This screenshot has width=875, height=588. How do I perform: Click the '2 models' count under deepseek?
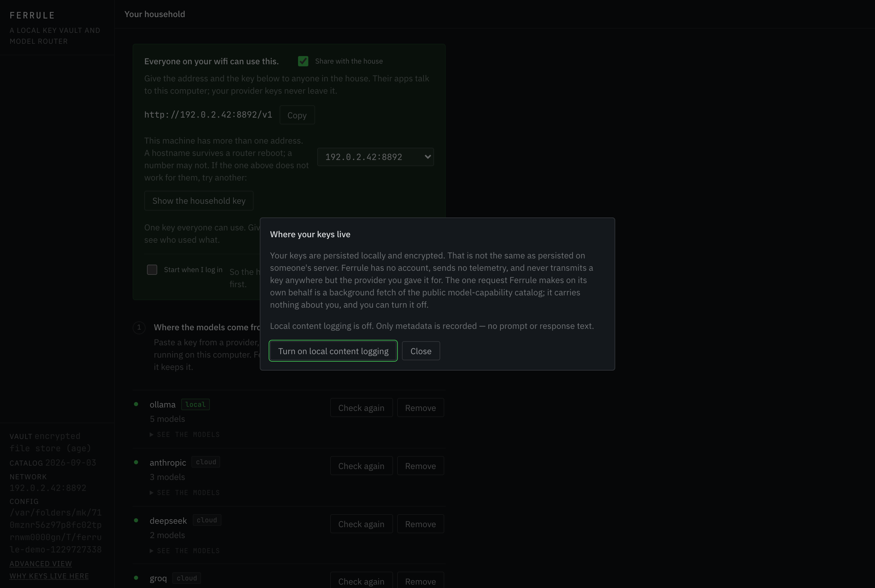pyautogui.click(x=167, y=535)
